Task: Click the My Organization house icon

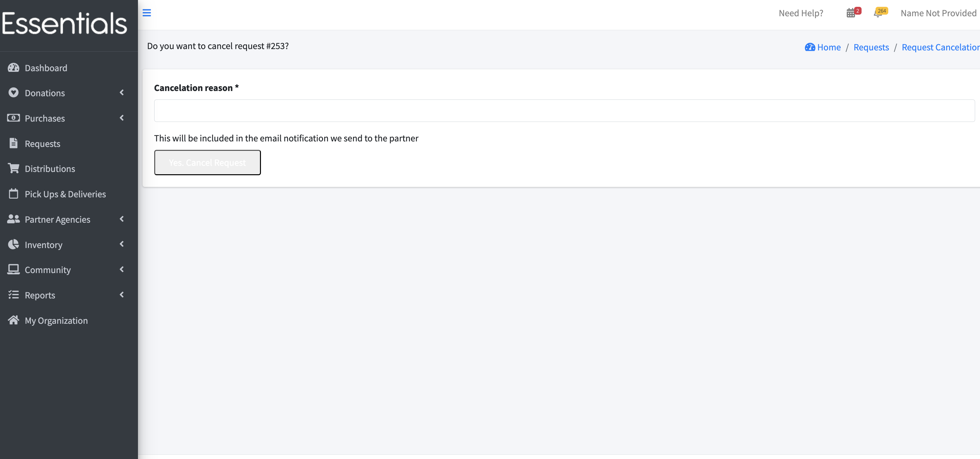Action: tap(13, 320)
